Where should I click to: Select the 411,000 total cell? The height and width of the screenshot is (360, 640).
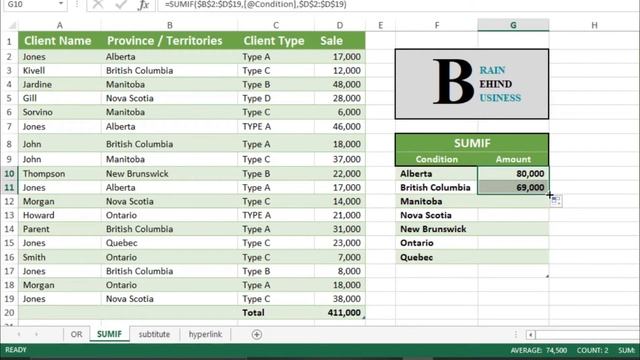click(340, 313)
